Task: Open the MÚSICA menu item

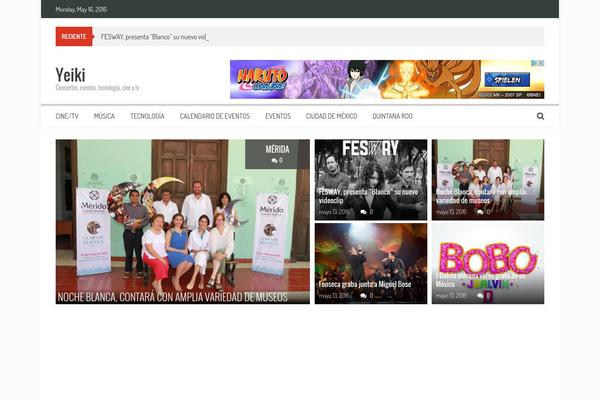Action: [x=104, y=116]
